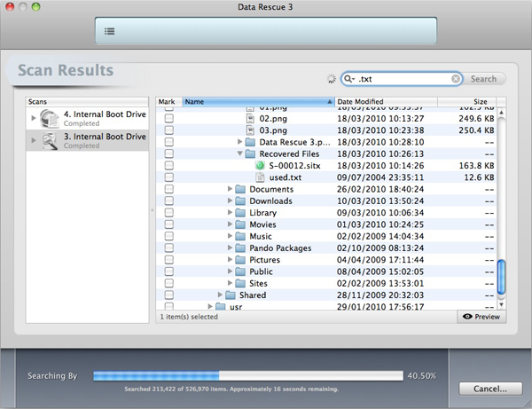Tick the checkbox for S-00012.sitx
This screenshot has height=409, width=532.
coord(168,165)
